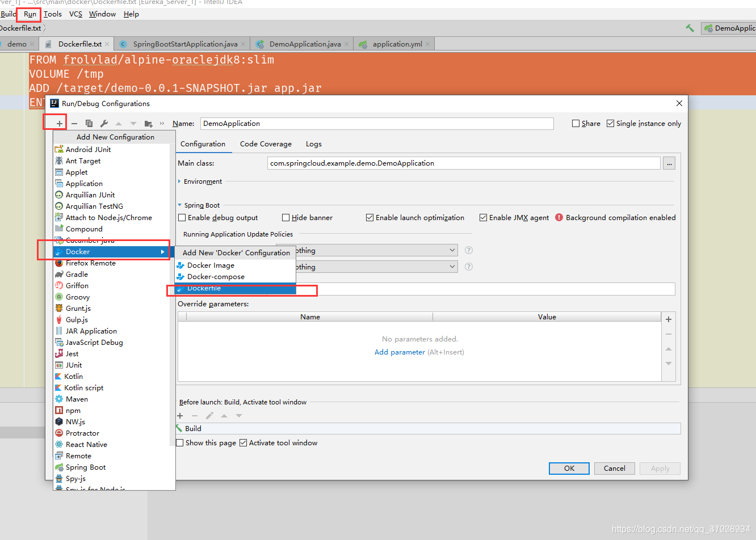Click the Move into new folder icon
Viewport: 756px width, 540px height.
149,123
